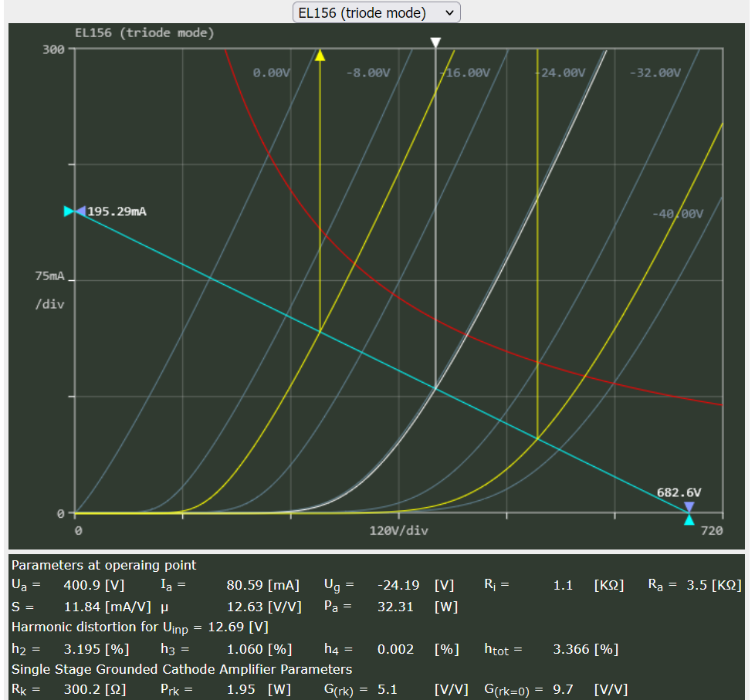
Task: Select the purple triangle beside 195.29mA
Action: coord(80,211)
